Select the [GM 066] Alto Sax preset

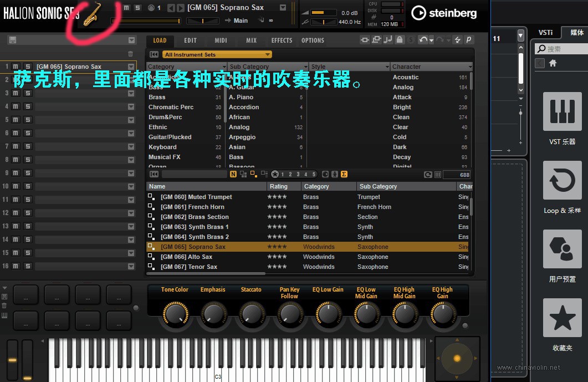coord(308,257)
